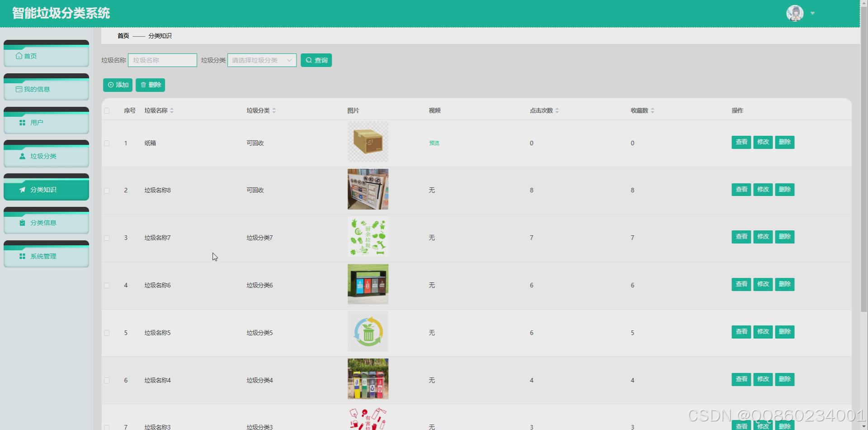Screen dimensions: 868x430
Task: Check the checkbox for row 垃圾名称8
Action: [x=107, y=191]
